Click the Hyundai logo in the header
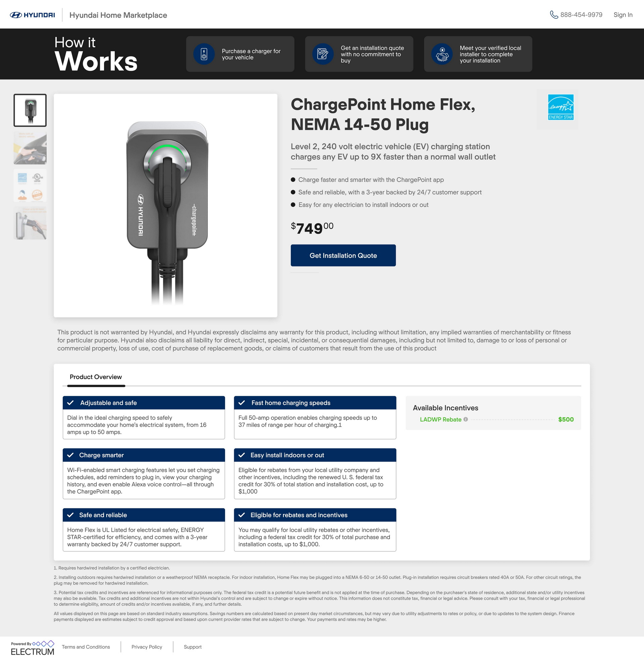The width and height of the screenshot is (644, 659). [x=33, y=15]
